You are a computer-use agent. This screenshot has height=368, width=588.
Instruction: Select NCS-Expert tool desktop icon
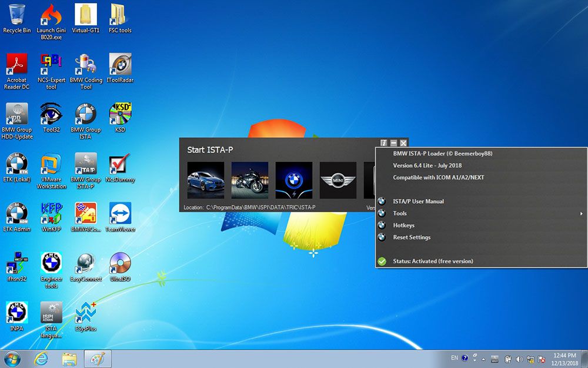point(51,71)
